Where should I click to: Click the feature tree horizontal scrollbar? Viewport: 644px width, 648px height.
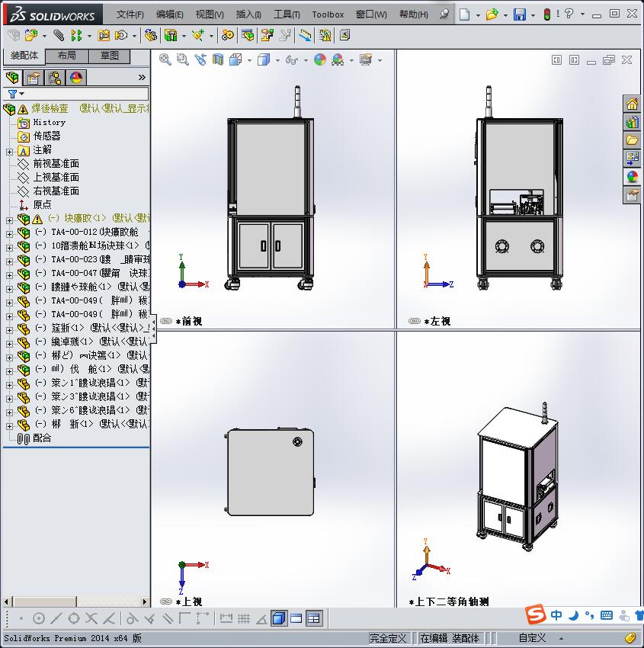(75, 601)
